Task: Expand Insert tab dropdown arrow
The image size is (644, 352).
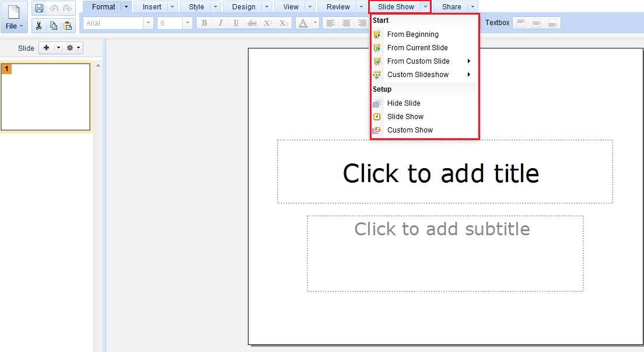Action: click(173, 6)
